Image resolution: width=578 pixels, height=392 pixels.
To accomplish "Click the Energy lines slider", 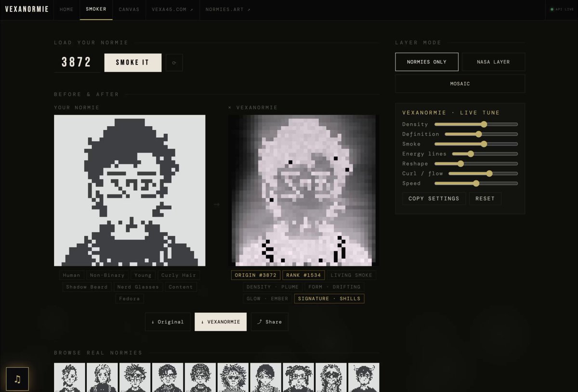I will tap(485, 154).
